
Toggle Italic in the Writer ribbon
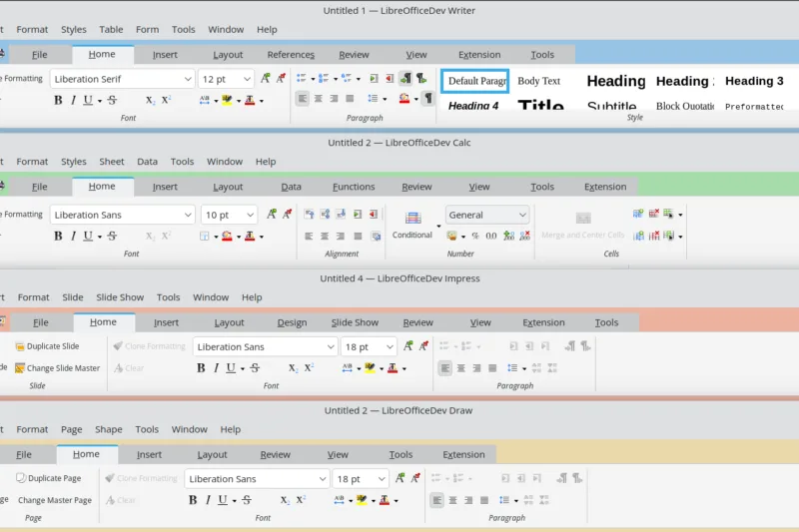click(x=73, y=100)
